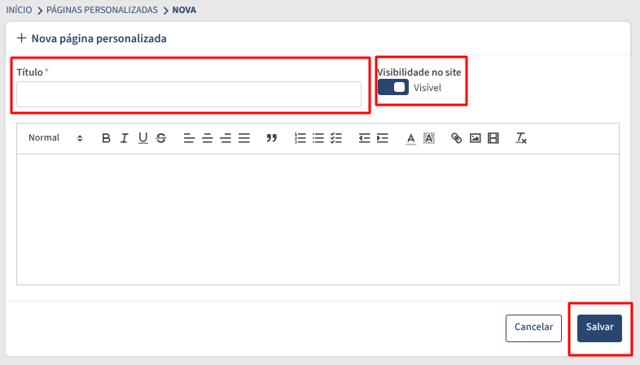Screen dimensions: 640x365
Task: Open the Normal paragraph style dropdown
Action: (56, 138)
